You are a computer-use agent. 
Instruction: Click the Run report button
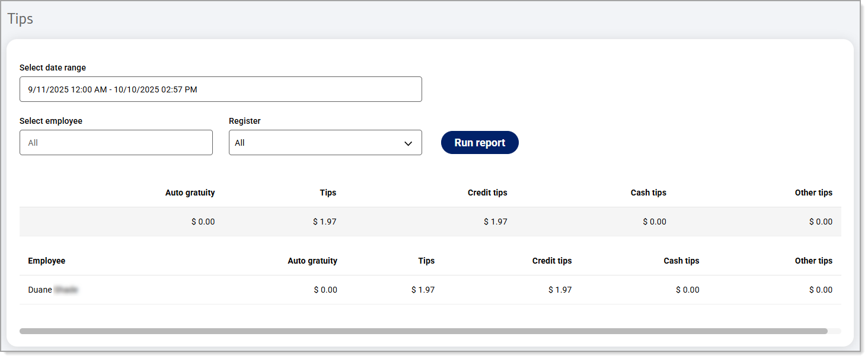pyautogui.click(x=479, y=143)
